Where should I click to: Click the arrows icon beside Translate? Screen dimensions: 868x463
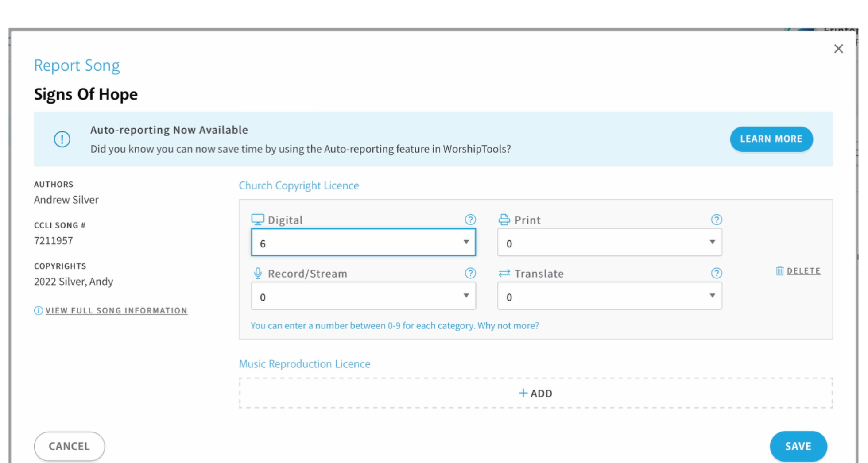tap(505, 273)
